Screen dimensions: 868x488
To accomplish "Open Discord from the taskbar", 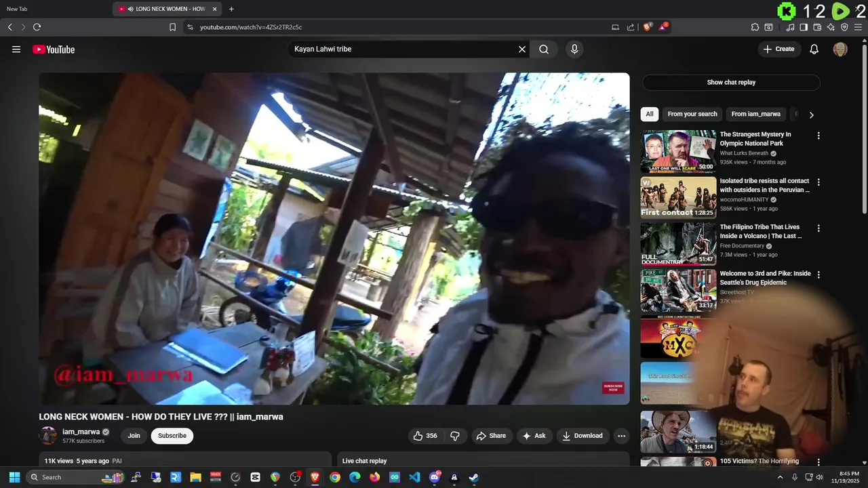I will [435, 477].
